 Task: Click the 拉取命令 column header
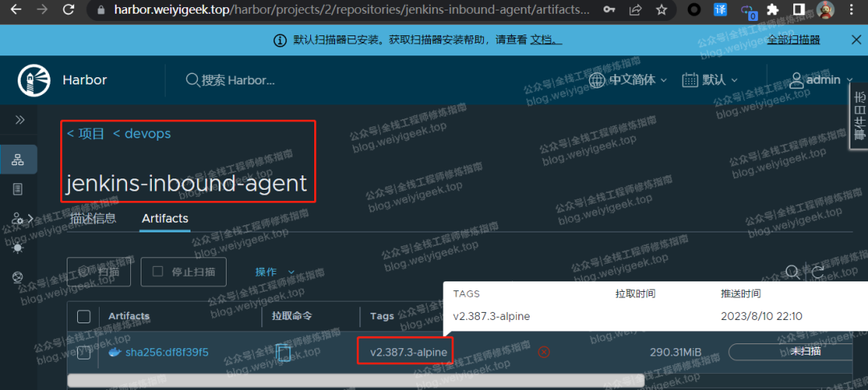pos(292,316)
